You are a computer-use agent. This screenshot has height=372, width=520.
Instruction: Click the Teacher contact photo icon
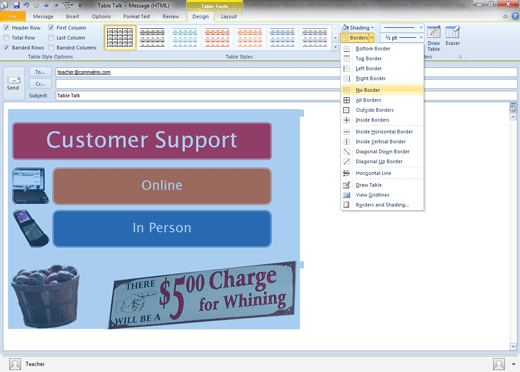[15, 364]
